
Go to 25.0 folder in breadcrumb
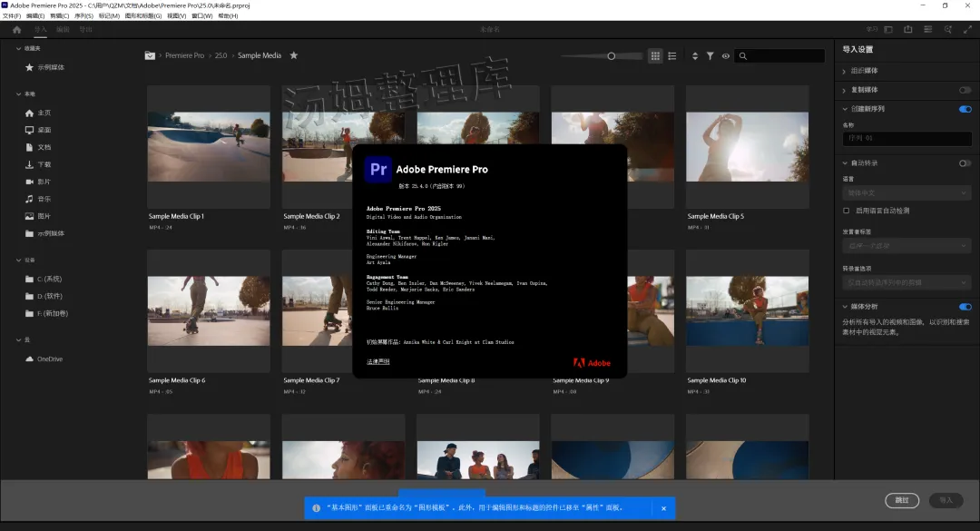point(220,55)
